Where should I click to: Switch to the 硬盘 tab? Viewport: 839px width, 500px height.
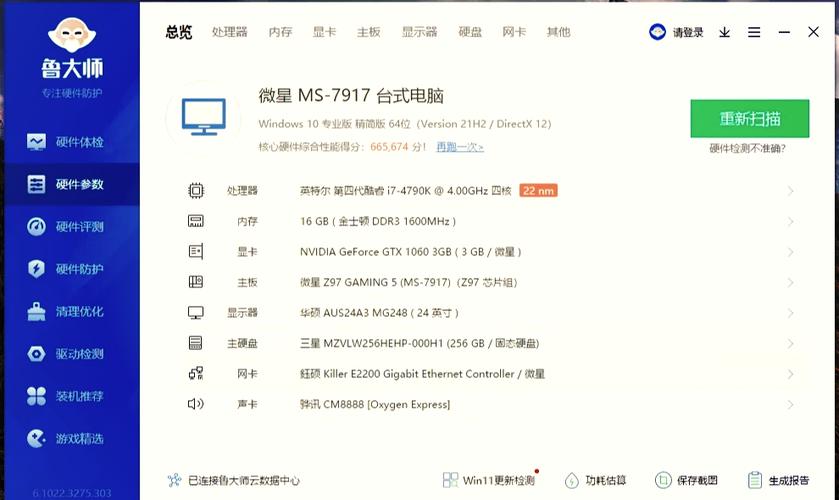coord(470,32)
